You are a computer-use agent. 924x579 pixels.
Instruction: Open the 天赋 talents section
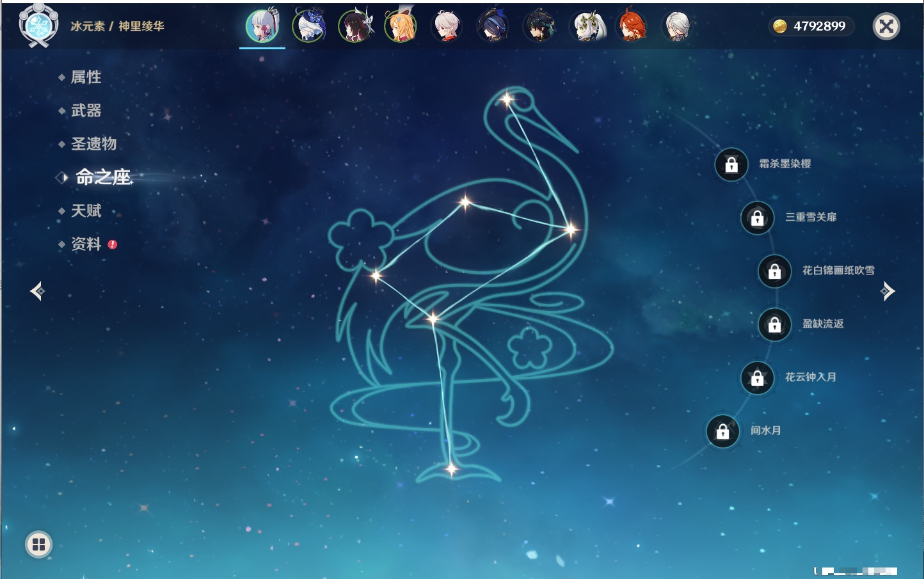(86, 211)
